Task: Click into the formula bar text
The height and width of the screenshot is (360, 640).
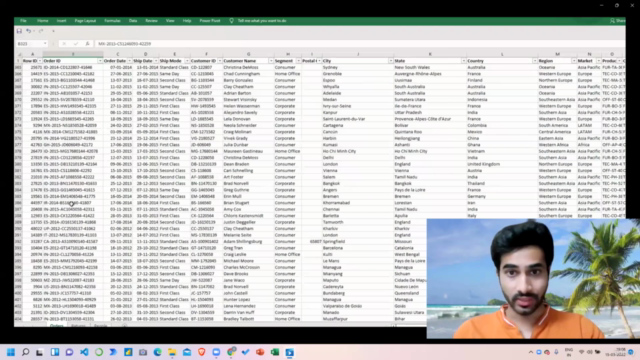Action: (x=359, y=44)
